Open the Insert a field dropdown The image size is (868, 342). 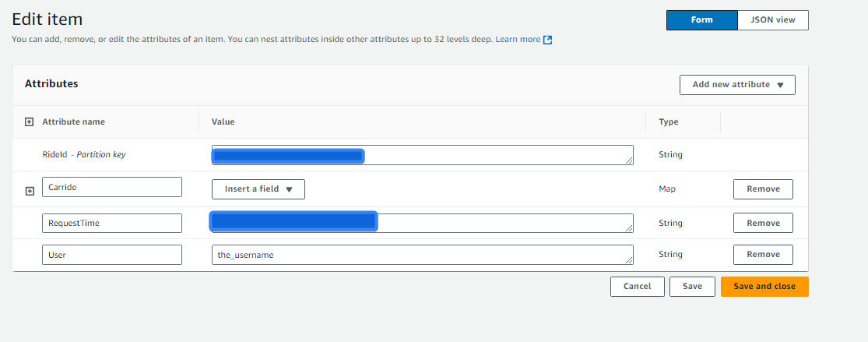pos(258,189)
